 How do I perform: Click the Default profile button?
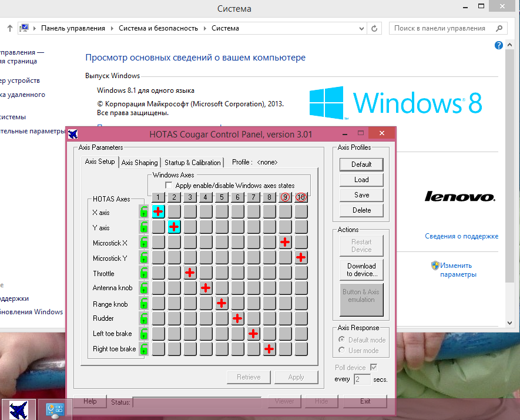(x=361, y=164)
